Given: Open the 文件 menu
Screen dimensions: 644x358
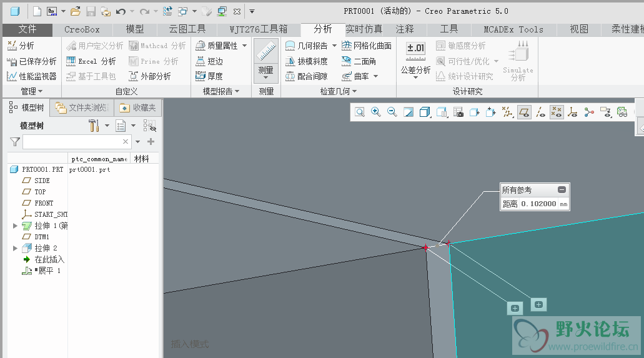Looking at the screenshot, I should pos(27,29).
